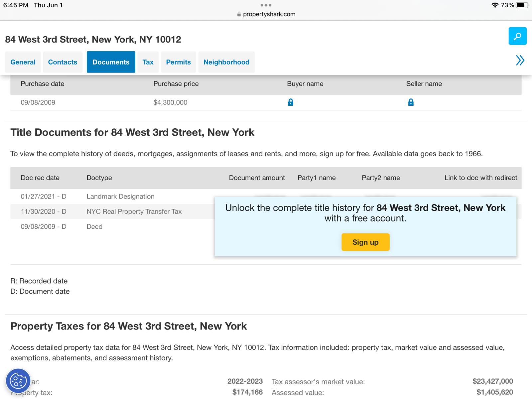Click the Seller name lock icon
Screen dimensions: 532x399
tap(411, 102)
